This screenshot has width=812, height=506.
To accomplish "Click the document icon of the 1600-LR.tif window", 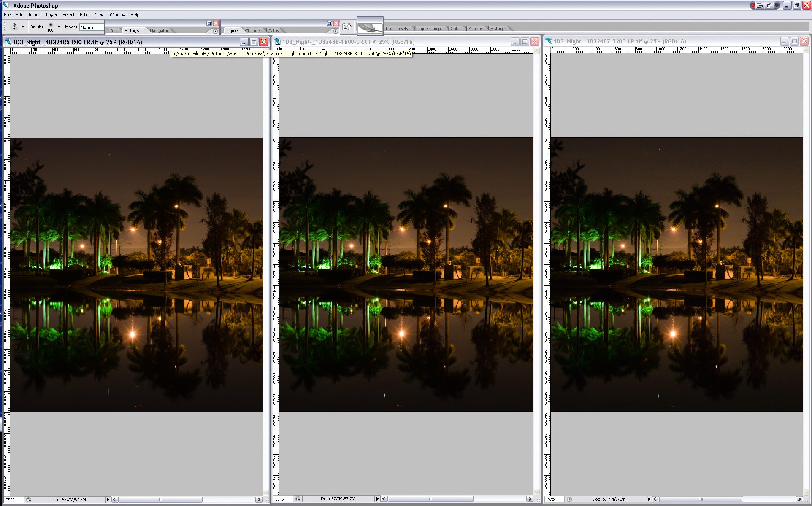I will [x=277, y=41].
